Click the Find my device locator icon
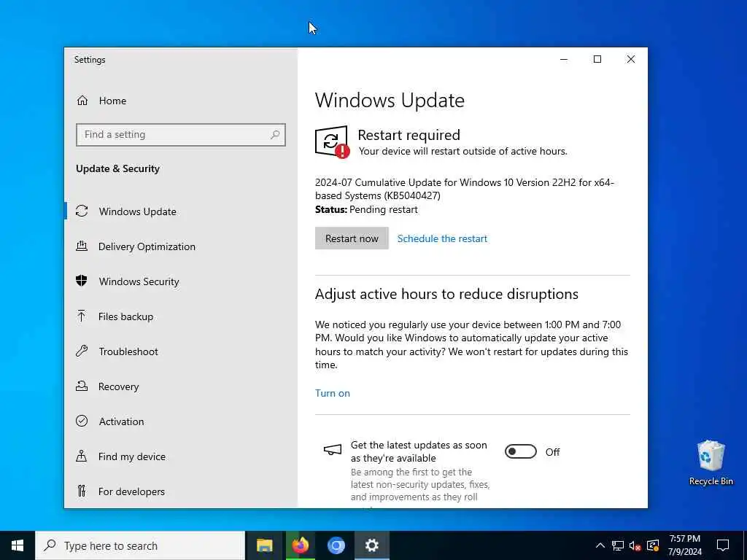Screen dimensions: 747x560 82,456
